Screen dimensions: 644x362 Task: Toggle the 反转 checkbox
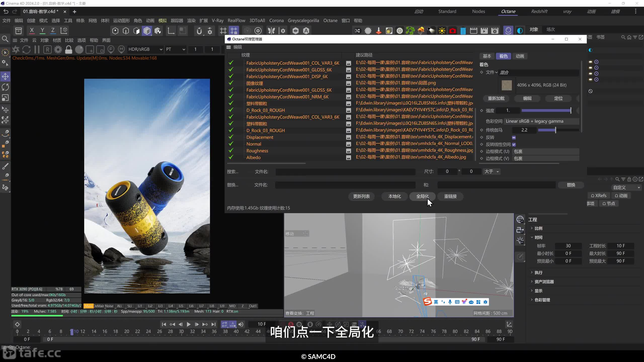[514, 138]
